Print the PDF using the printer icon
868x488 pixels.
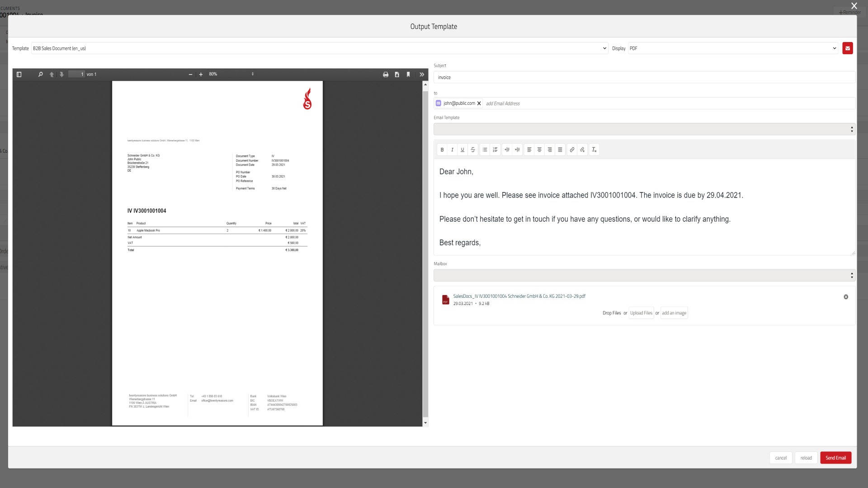[386, 75]
